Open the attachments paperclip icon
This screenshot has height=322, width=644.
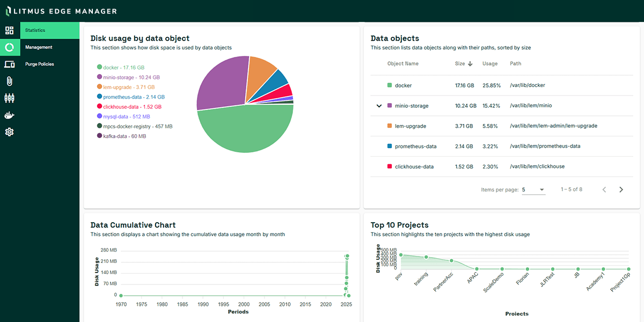pos(9,81)
